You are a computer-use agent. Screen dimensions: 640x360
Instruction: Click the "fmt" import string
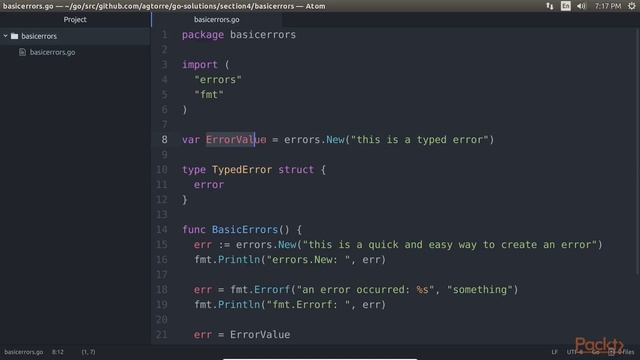click(209, 95)
